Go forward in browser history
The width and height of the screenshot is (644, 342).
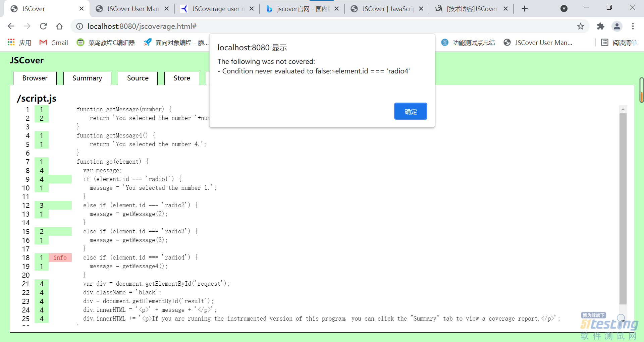click(x=27, y=26)
